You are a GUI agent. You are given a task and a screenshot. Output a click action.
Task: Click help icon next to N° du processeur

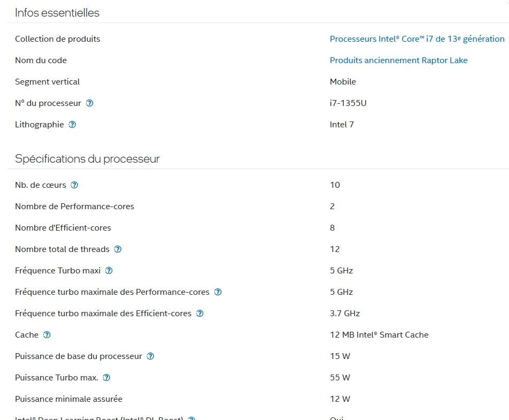[x=90, y=103]
